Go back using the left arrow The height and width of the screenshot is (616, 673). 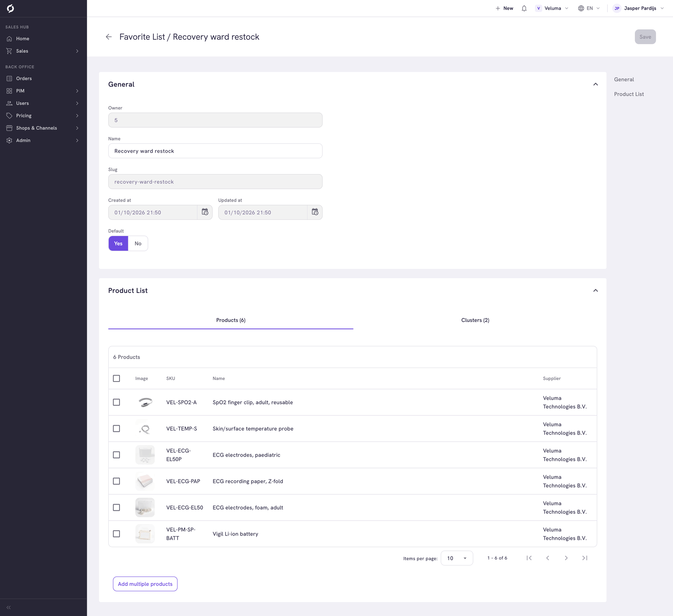point(109,37)
